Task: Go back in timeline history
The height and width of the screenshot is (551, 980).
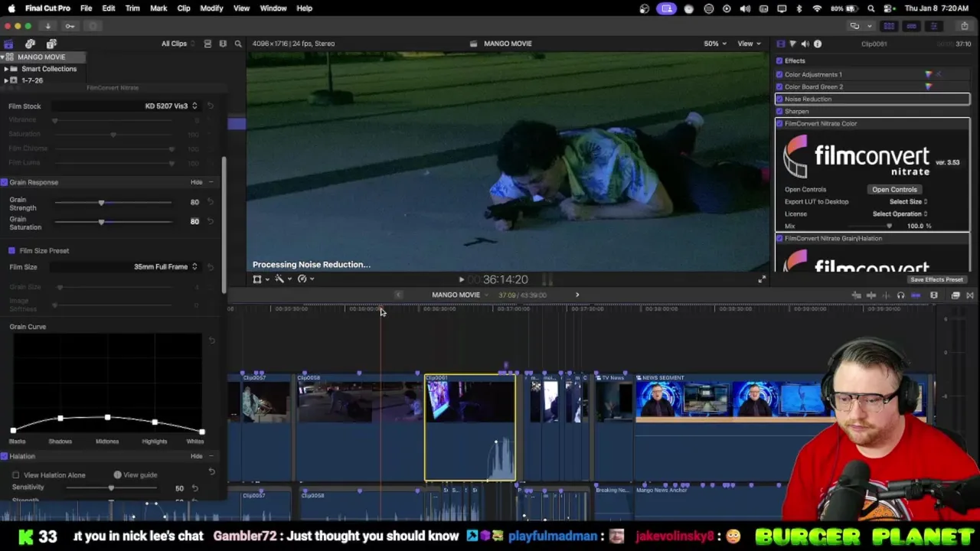Action: point(398,295)
